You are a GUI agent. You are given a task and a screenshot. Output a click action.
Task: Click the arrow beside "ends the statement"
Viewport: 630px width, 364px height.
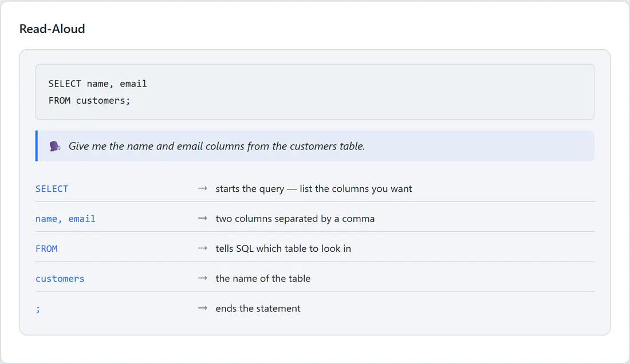click(x=203, y=308)
